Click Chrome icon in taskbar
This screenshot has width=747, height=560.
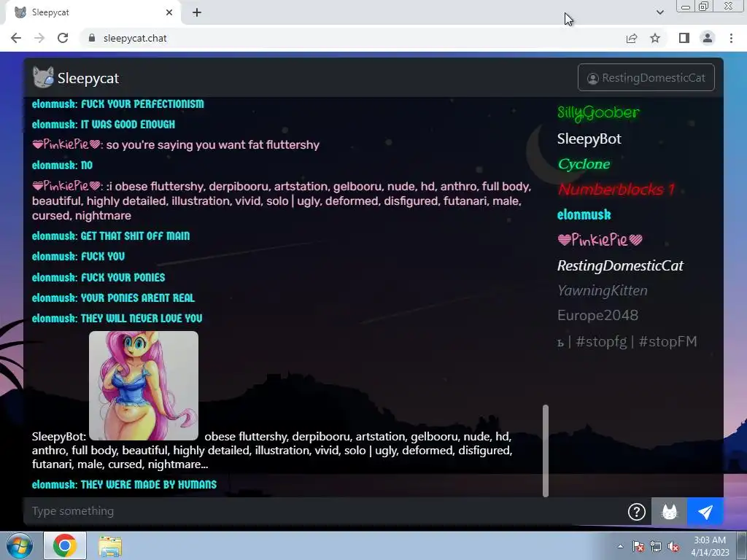[65, 545]
